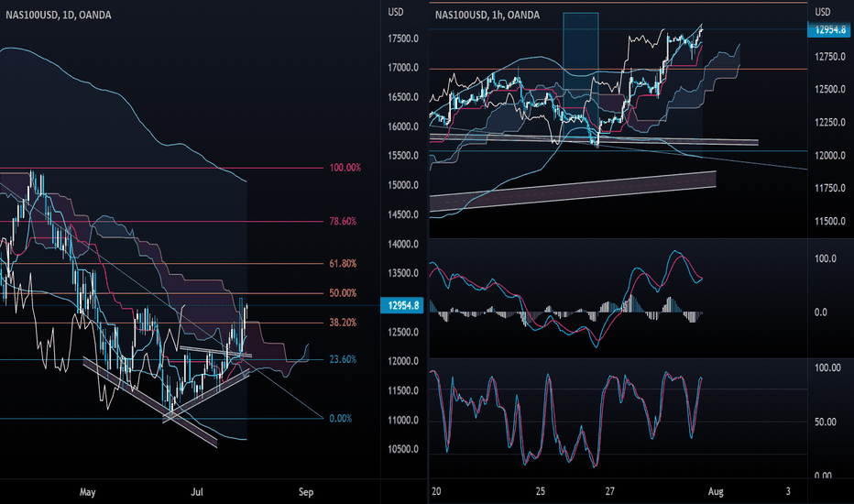The height and width of the screenshot is (504, 854).
Task: Click the 25 date label on 1h time axis
Action: pos(541,491)
